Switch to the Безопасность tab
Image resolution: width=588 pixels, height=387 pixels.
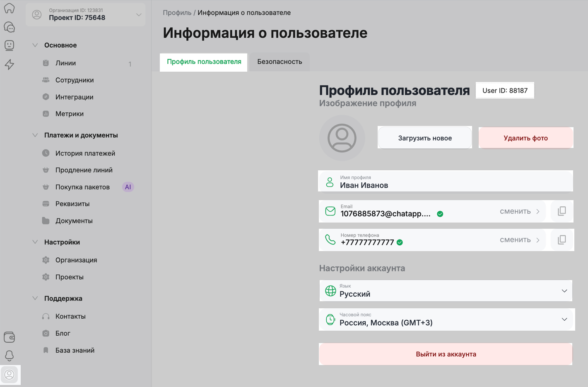click(x=280, y=62)
